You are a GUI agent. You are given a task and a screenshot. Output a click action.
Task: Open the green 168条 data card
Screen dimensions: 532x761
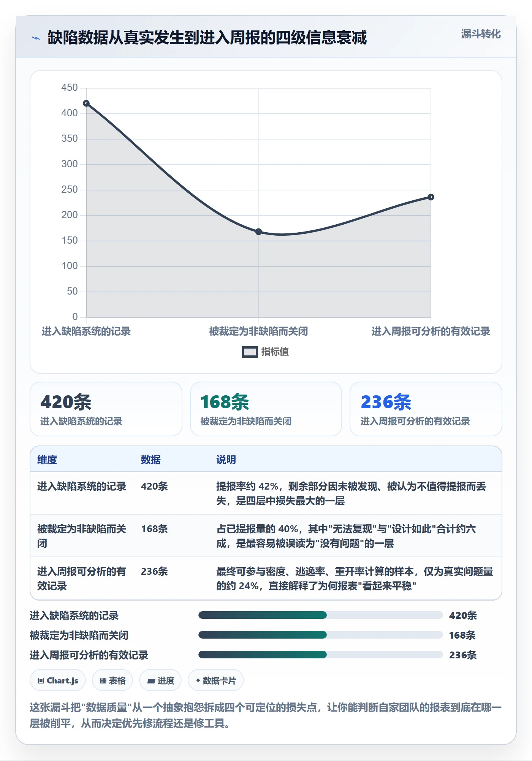[x=266, y=409]
